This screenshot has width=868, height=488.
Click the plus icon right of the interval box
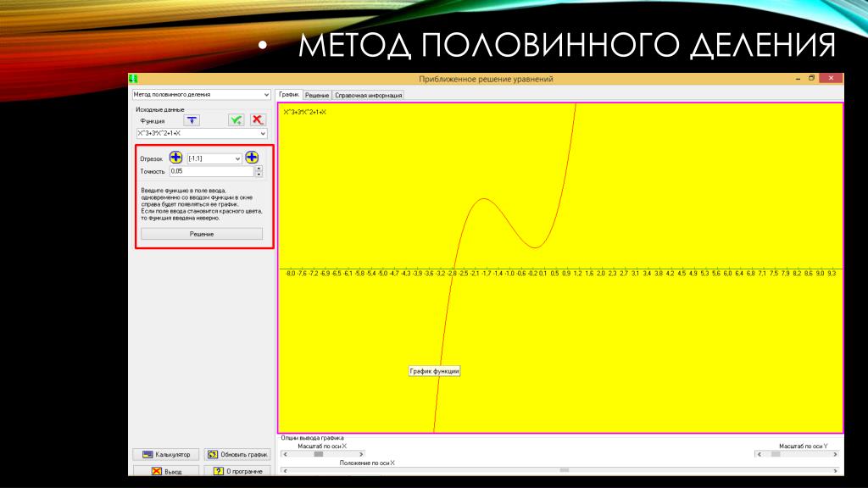pyautogui.click(x=252, y=158)
